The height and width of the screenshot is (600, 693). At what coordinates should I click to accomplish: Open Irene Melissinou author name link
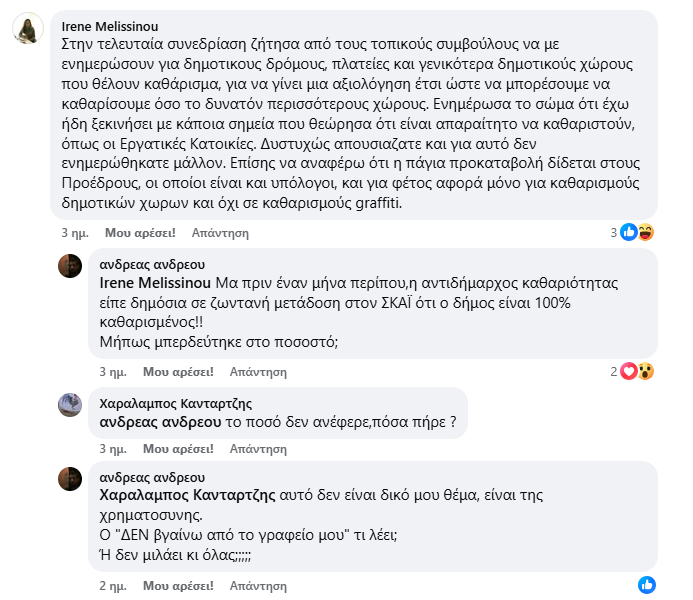110,26
